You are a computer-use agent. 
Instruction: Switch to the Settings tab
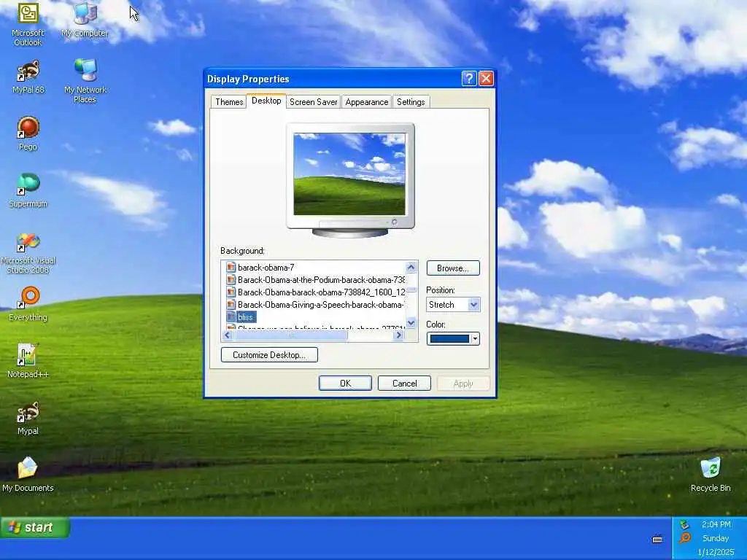(411, 102)
